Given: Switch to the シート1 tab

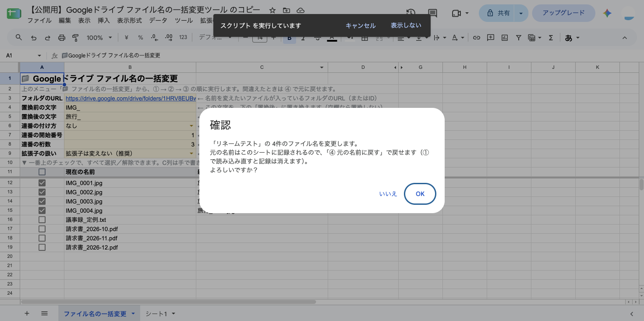Looking at the screenshot, I should coord(156,314).
